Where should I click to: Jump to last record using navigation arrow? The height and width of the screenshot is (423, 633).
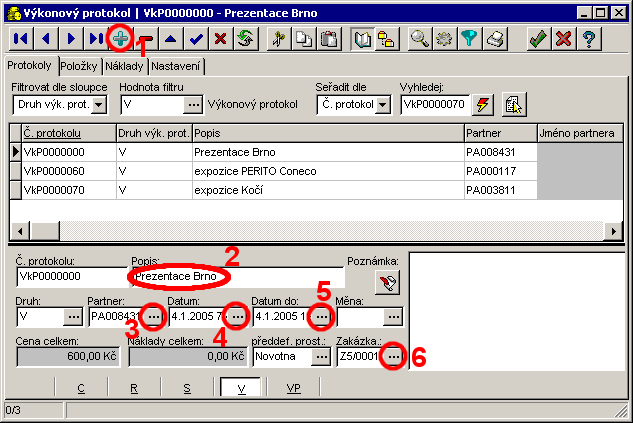click(95, 39)
